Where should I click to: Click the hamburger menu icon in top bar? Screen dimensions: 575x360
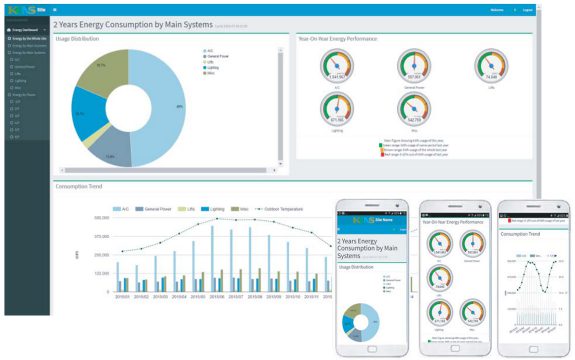point(55,10)
